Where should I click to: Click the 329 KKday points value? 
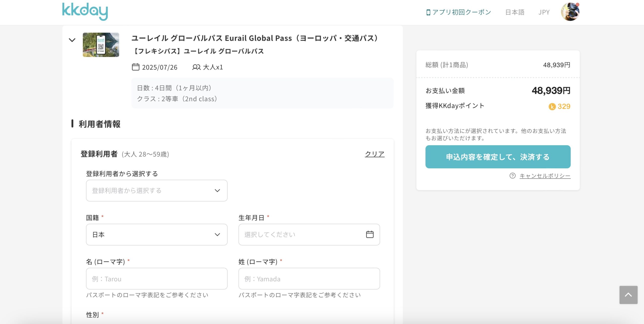pyautogui.click(x=564, y=106)
